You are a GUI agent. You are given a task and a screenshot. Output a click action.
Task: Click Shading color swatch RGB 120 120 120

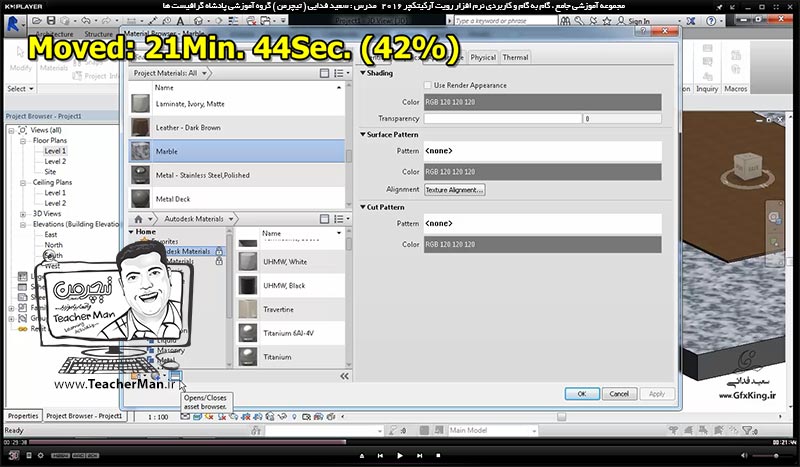542,102
